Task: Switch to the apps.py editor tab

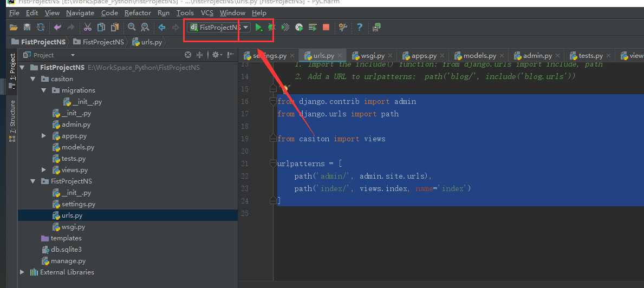Action: point(424,56)
